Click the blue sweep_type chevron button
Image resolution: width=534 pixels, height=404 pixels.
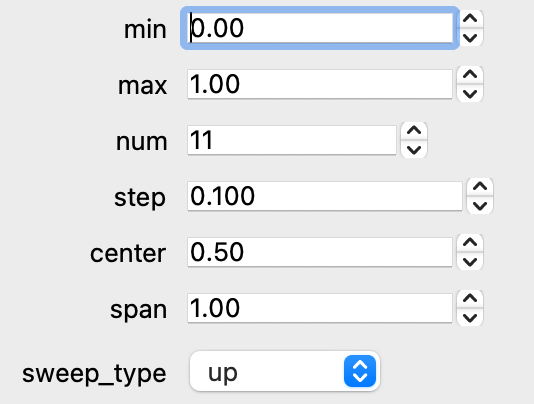(360, 371)
